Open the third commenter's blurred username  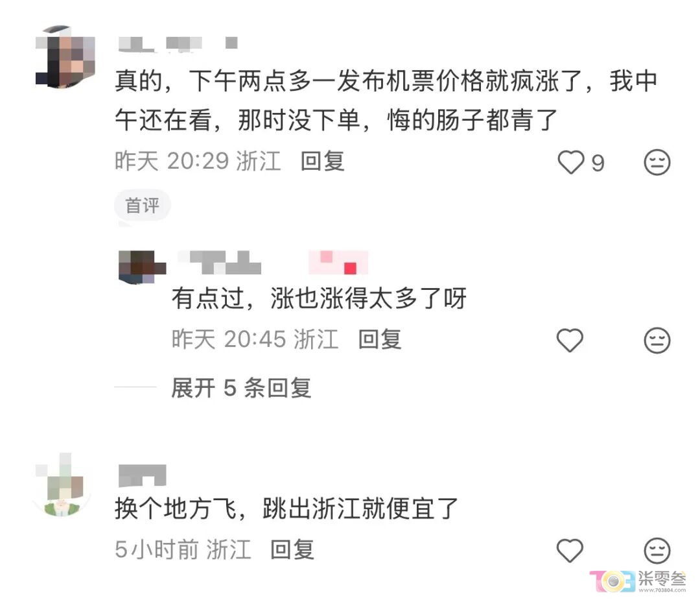coord(142,475)
